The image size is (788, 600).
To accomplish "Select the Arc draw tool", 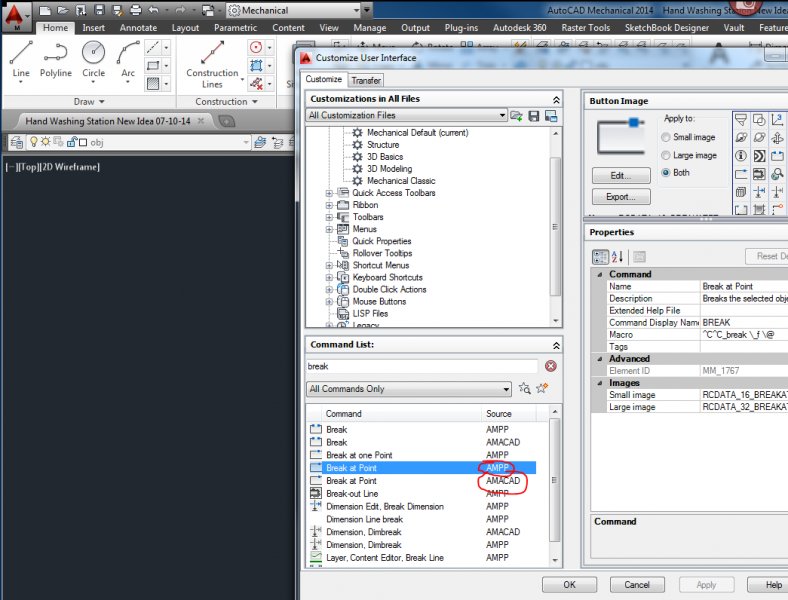I will coord(128,59).
